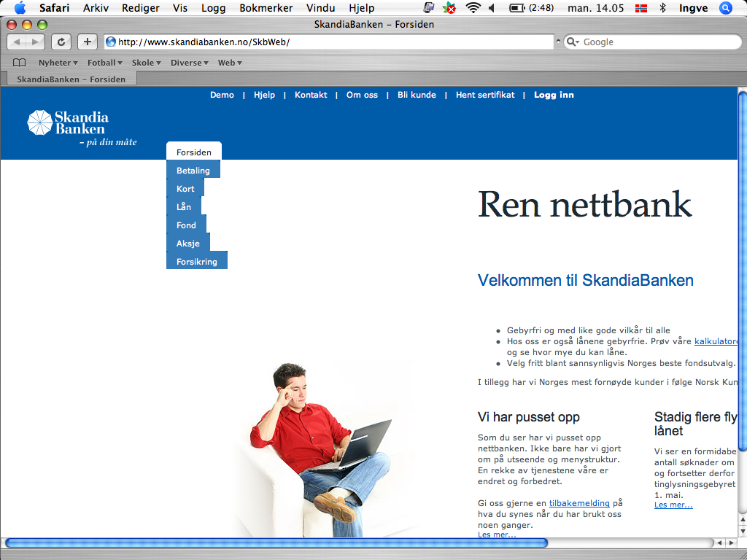The height and width of the screenshot is (560, 747).
Task: Click the horizontal scrollbar thumb
Action: pos(276,542)
